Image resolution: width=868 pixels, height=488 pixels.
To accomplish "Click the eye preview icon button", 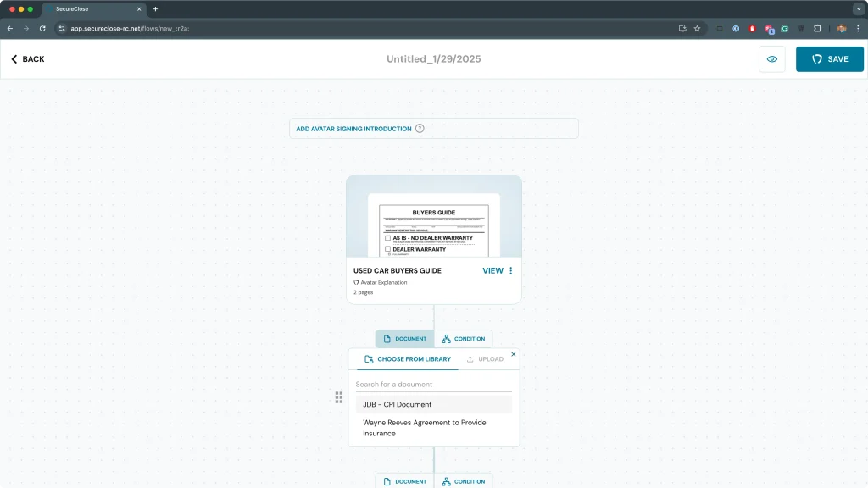I will click(x=771, y=59).
